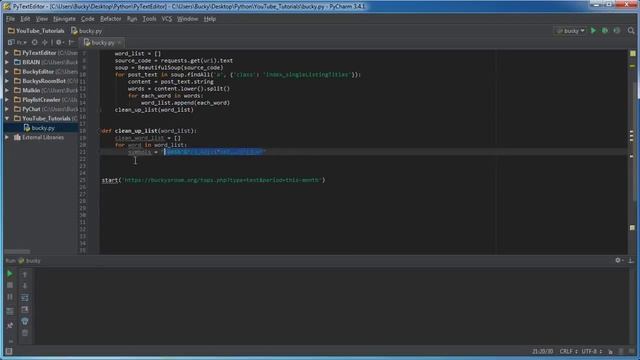640x360 pixels.
Task: Click the yellow inspection indicator atop editor gutter
Action: (x=633, y=53)
